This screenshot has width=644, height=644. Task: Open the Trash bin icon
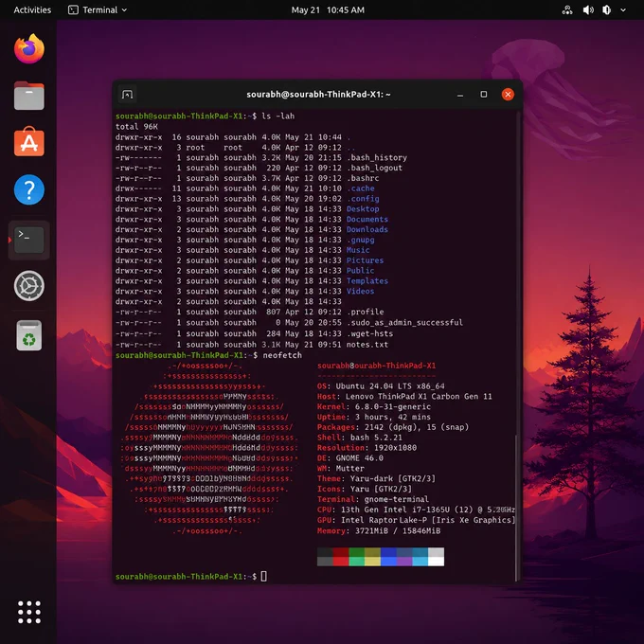coord(28,335)
